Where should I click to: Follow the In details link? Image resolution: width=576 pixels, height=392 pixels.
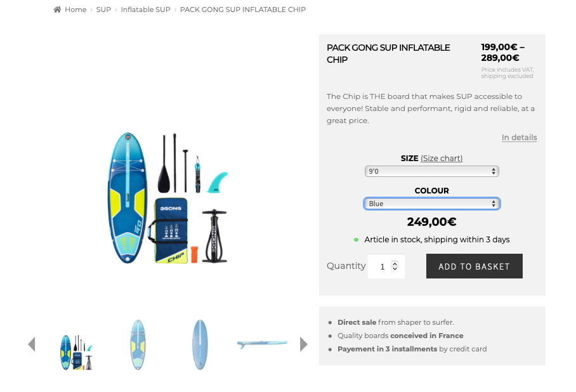tap(519, 138)
